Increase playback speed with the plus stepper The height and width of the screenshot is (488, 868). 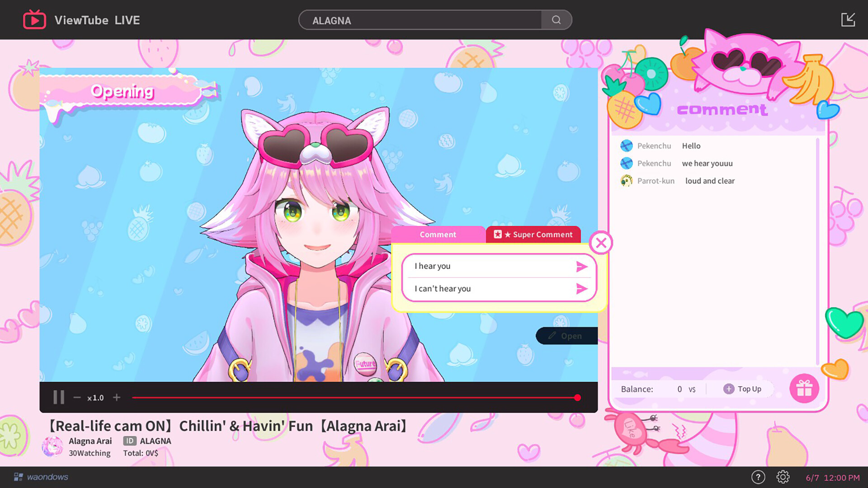click(117, 397)
